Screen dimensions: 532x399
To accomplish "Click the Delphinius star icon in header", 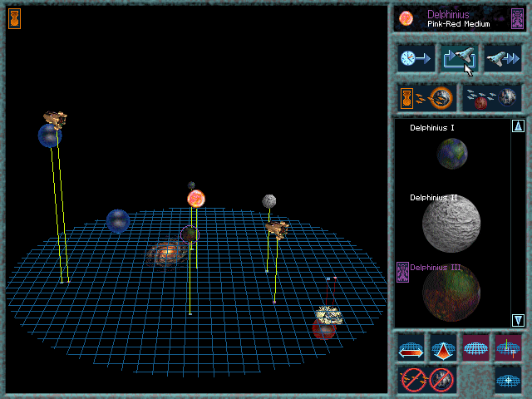I will point(406,18).
